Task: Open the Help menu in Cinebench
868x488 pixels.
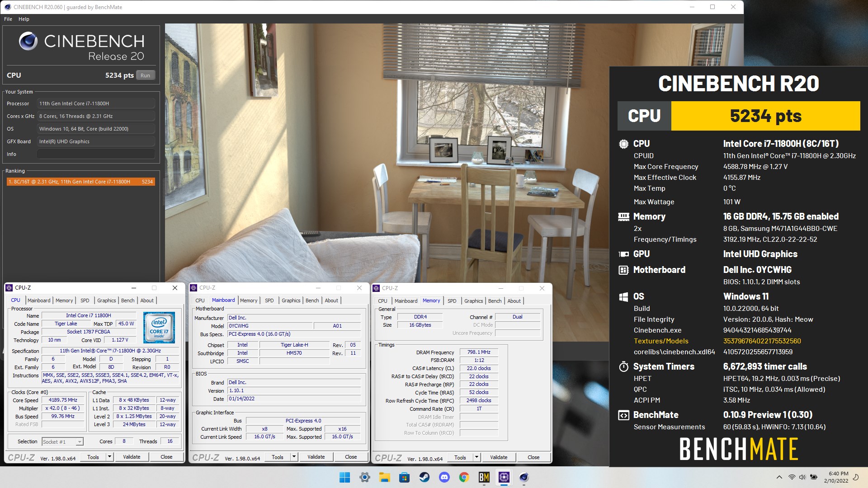Action: 24,19
